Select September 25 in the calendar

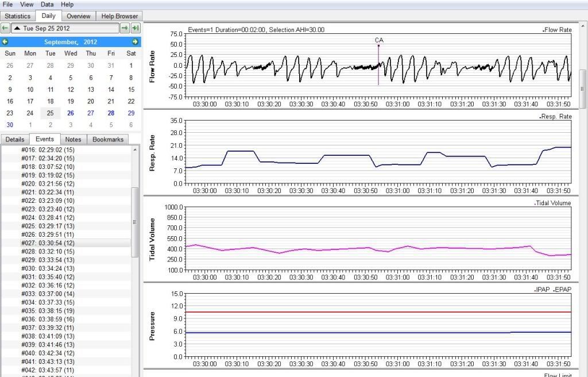(51, 113)
